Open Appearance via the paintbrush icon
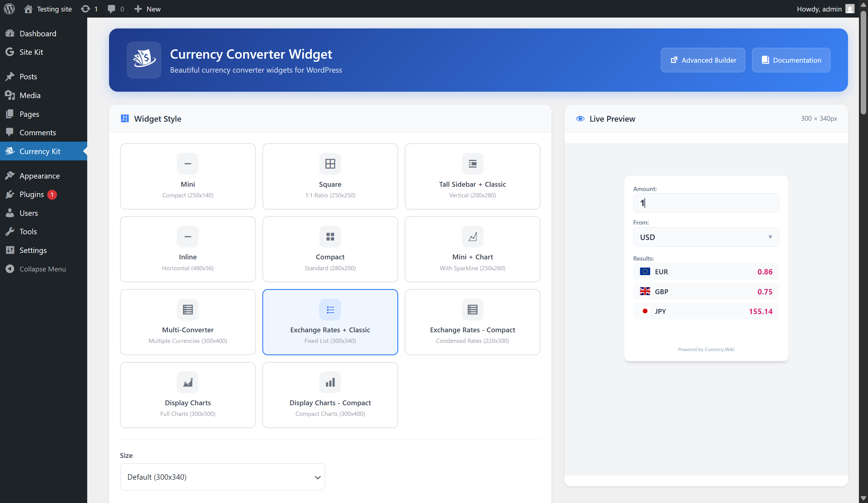Viewport: 868px width, 503px height. coord(10,175)
